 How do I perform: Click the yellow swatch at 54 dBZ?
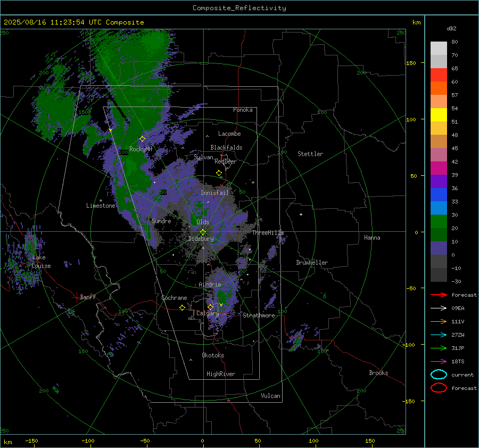pyautogui.click(x=439, y=115)
